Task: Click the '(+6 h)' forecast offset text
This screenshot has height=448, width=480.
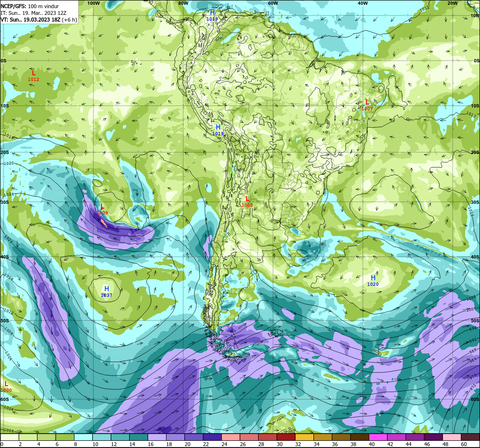Action: [70, 20]
